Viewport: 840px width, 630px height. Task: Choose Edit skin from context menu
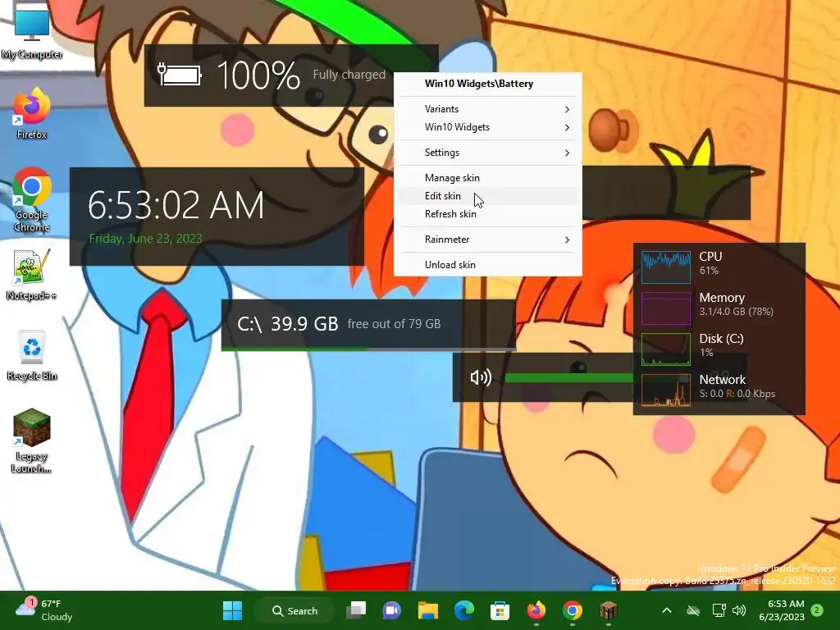[487, 196]
